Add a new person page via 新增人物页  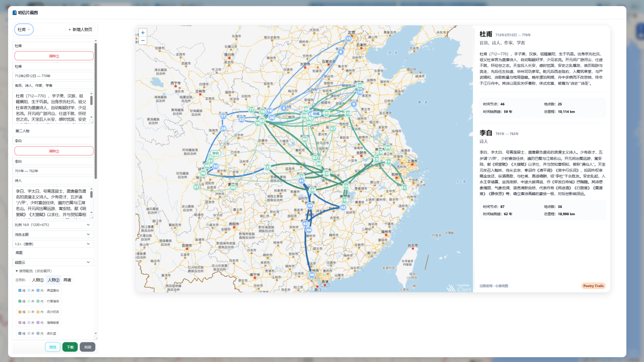[x=80, y=30]
